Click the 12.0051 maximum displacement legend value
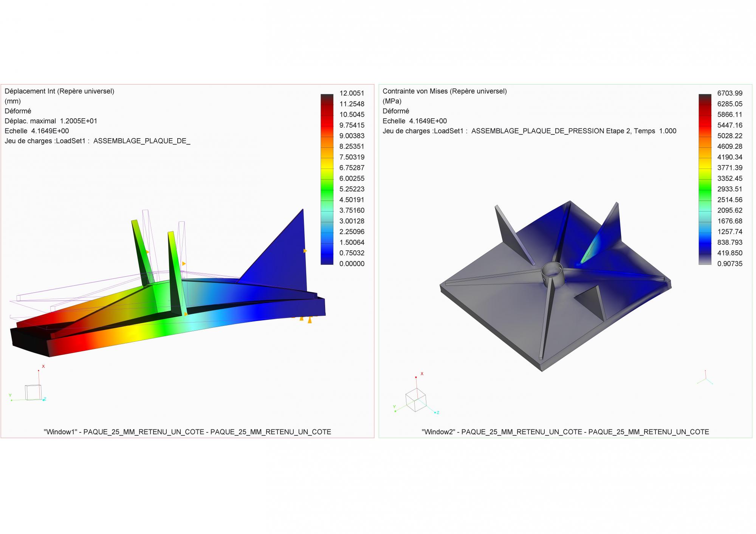This screenshot has width=756, height=534. (x=352, y=93)
